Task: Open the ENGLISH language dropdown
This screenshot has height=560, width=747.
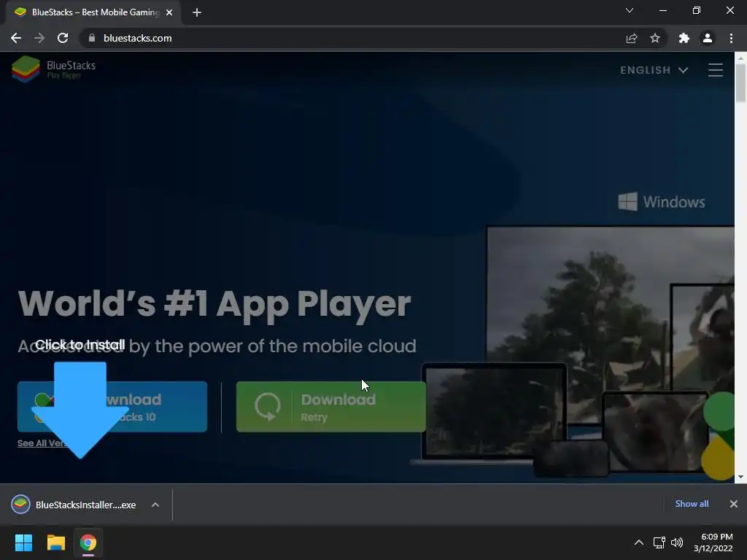Action: (654, 70)
